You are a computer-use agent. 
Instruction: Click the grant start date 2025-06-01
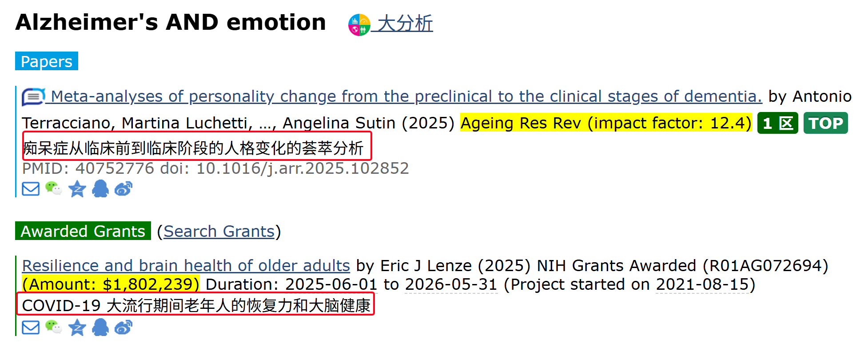pos(331,284)
